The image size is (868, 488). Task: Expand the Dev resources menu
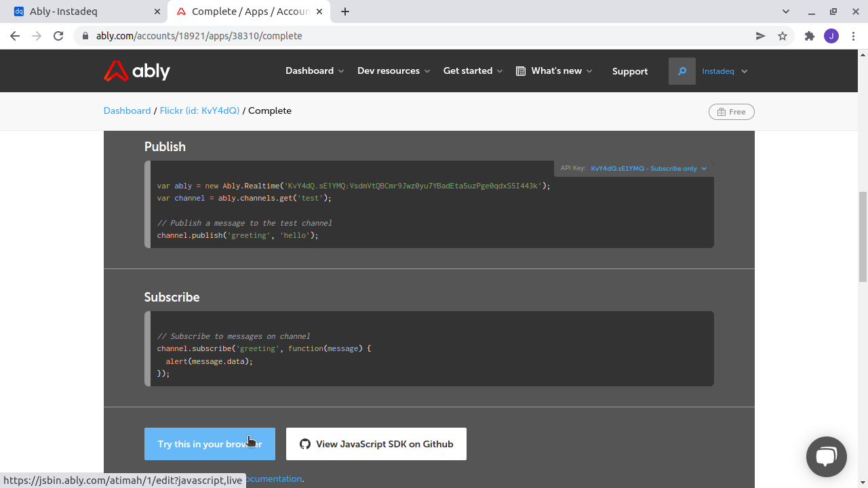[x=394, y=71]
